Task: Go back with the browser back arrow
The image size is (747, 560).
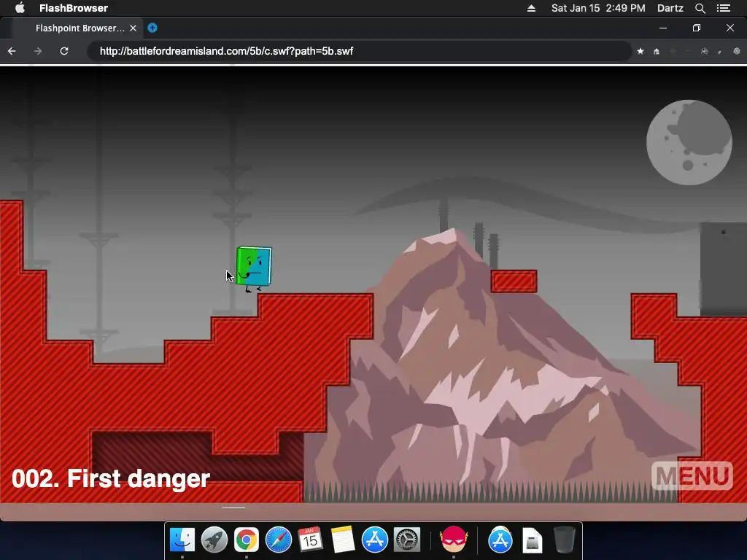Action: point(12,51)
